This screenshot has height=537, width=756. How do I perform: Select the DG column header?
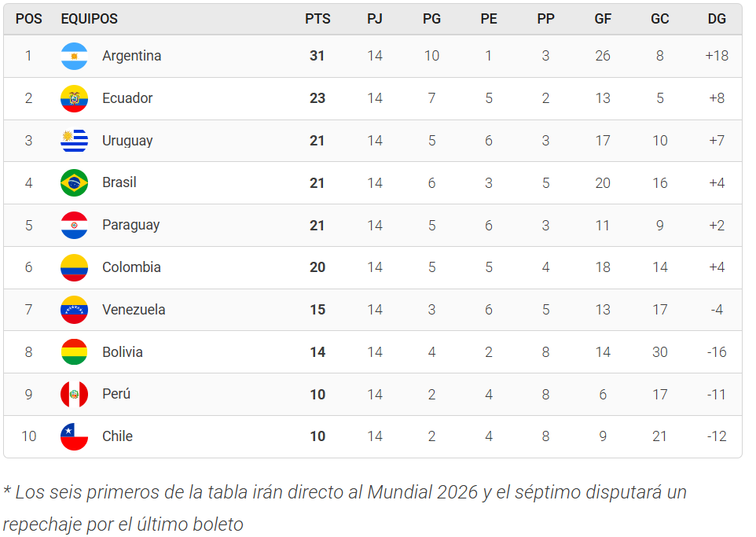(x=717, y=19)
